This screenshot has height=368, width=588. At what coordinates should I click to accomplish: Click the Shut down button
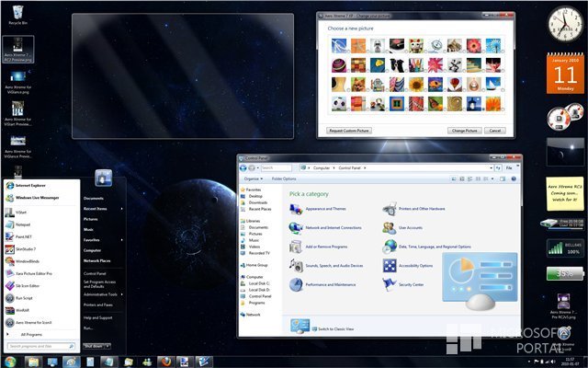[x=94, y=346]
